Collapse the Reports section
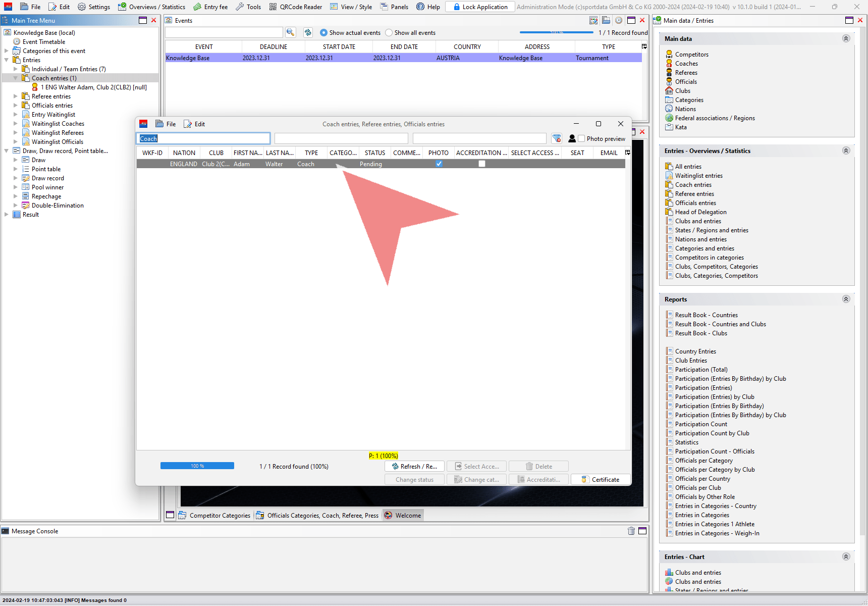This screenshot has width=868, height=606. click(846, 299)
